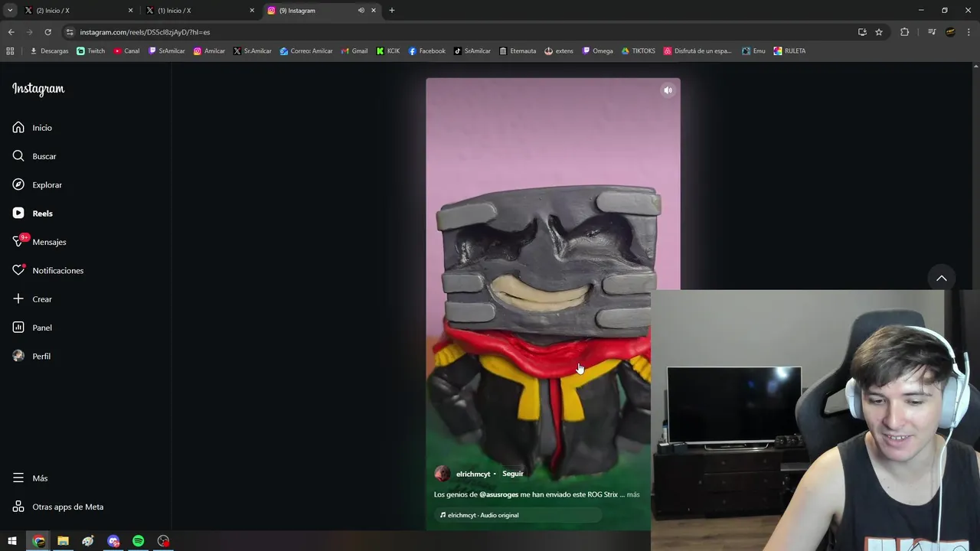The width and height of the screenshot is (980, 551).
Task: Bookmark this page with star
Action: click(x=879, y=32)
